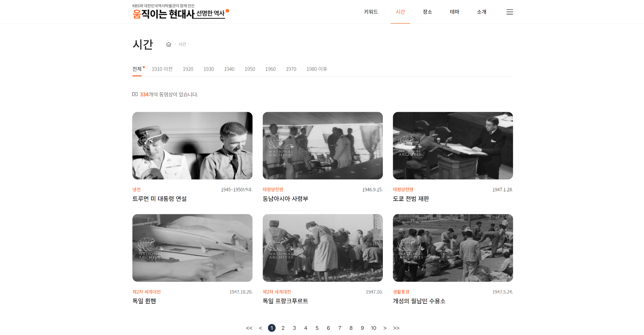
Task: Click the 독일 프랑크푸르트 title link
Action: click(x=285, y=301)
